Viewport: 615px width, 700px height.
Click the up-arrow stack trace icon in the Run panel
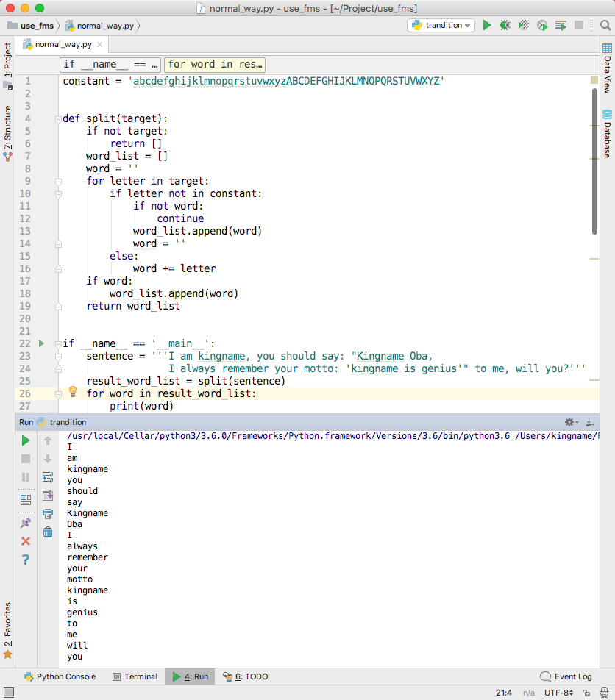point(48,440)
